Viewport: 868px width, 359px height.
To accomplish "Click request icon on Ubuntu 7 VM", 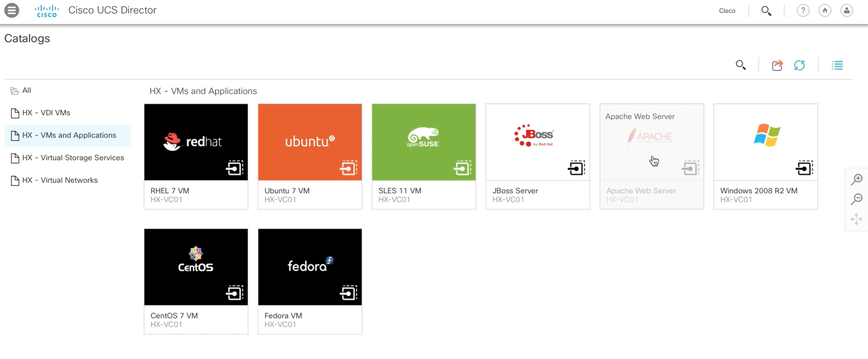I will [348, 168].
